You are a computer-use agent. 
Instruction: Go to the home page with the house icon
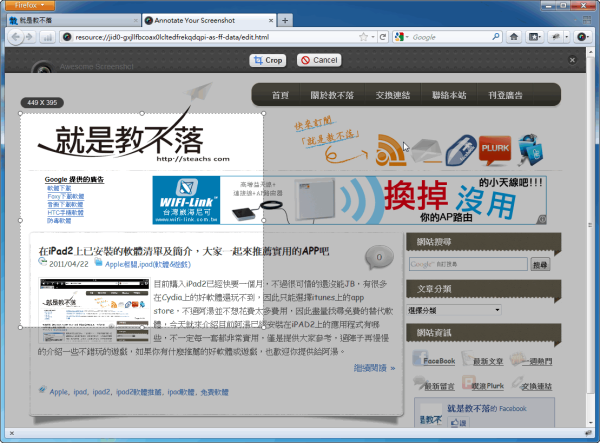tap(514, 37)
